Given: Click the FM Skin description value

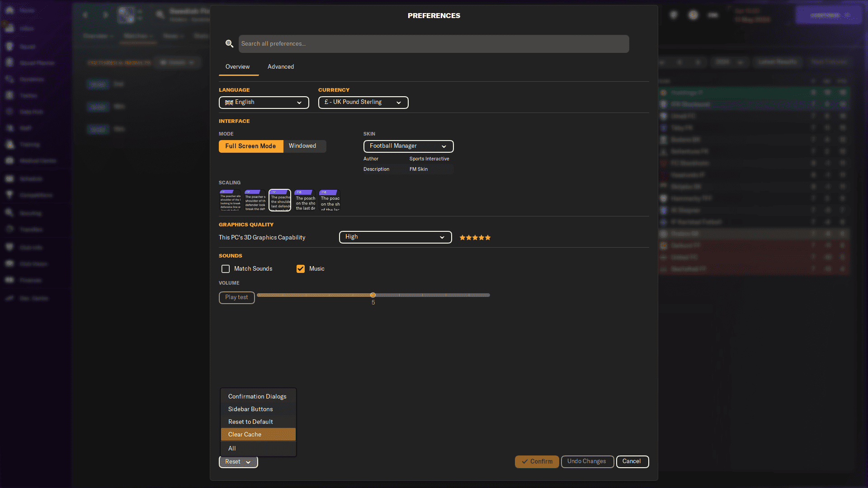Looking at the screenshot, I should tap(419, 169).
